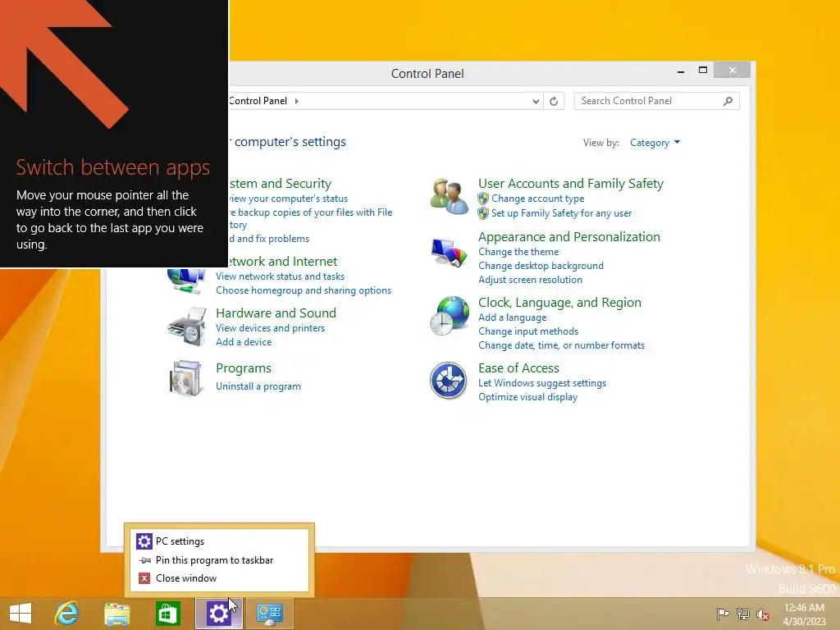Open the Ease of Access icon
This screenshot has width=840, height=630.
pyautogui.click(x=449, y=381)
